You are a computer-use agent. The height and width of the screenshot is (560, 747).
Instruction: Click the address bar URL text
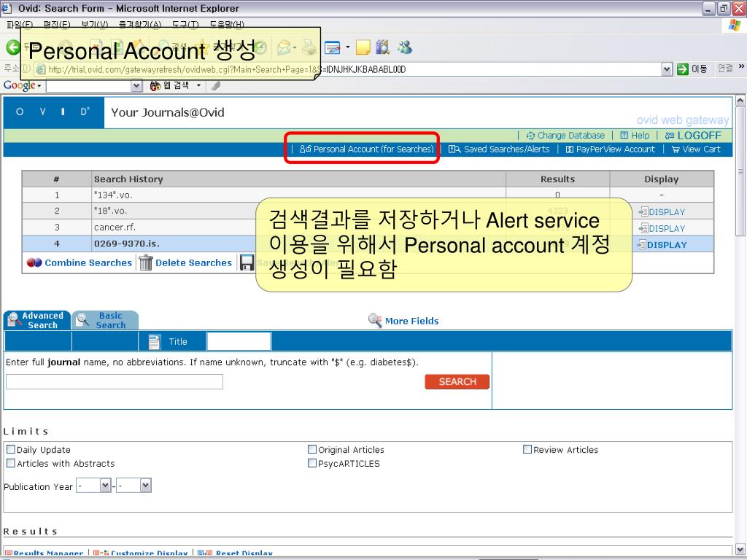click(227, 69)
